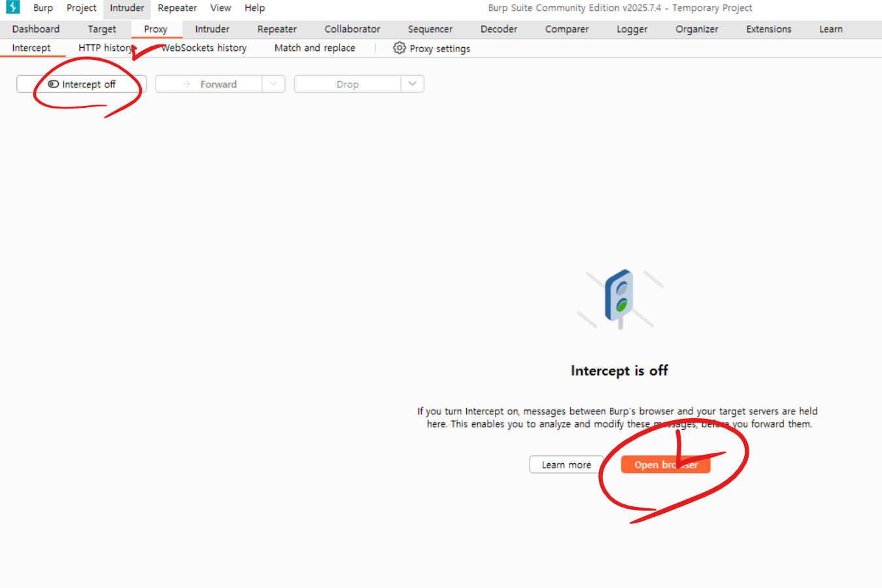
Task: Open the Comparer tab
Action: [x=567, y=29]
